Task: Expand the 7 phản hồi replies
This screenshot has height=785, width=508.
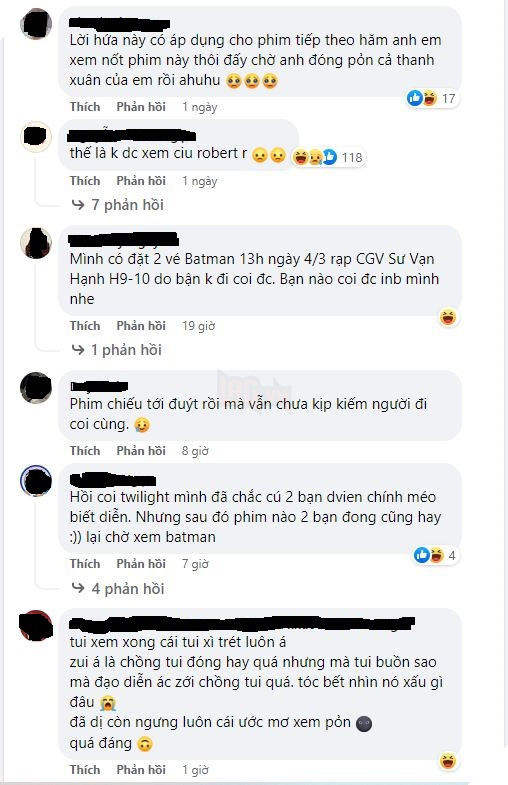Action: click(118, 205)
